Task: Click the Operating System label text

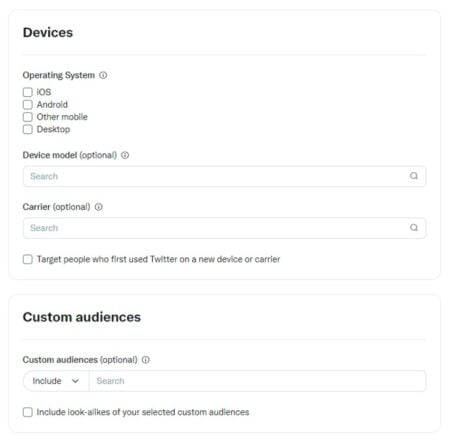Action: point(59,75)
